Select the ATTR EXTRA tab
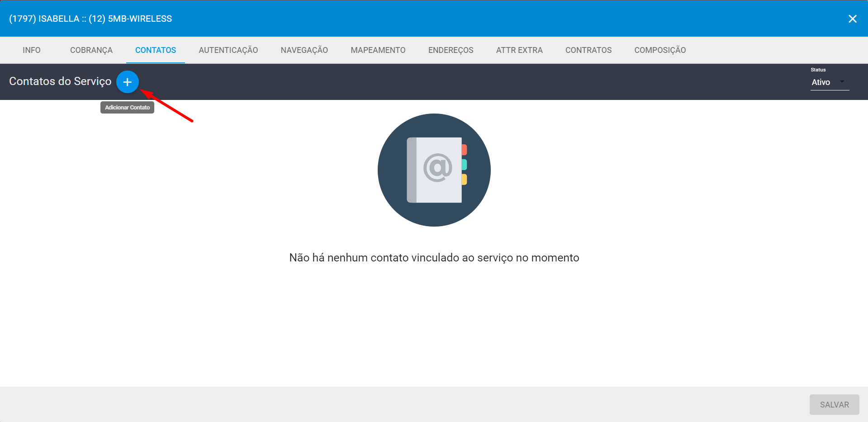 tap(519, 50)
